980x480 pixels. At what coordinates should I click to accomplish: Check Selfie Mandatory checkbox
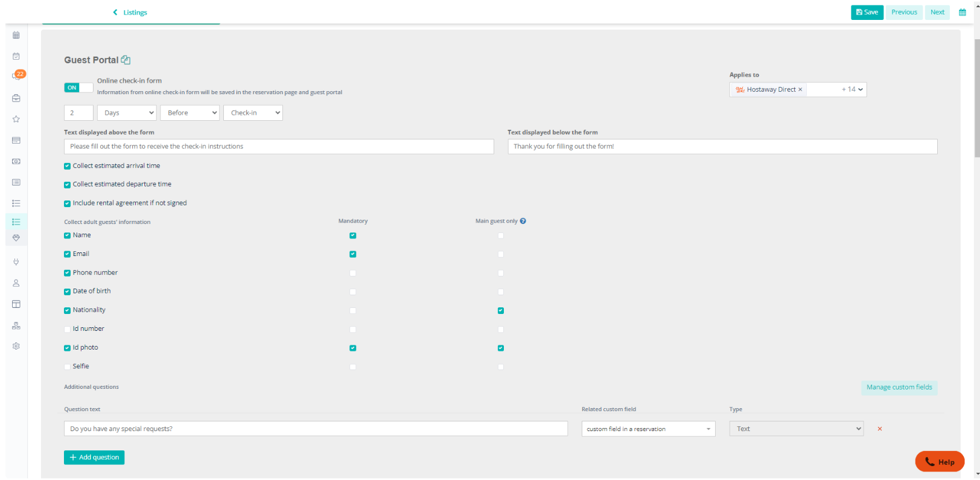tap(353, 366)
